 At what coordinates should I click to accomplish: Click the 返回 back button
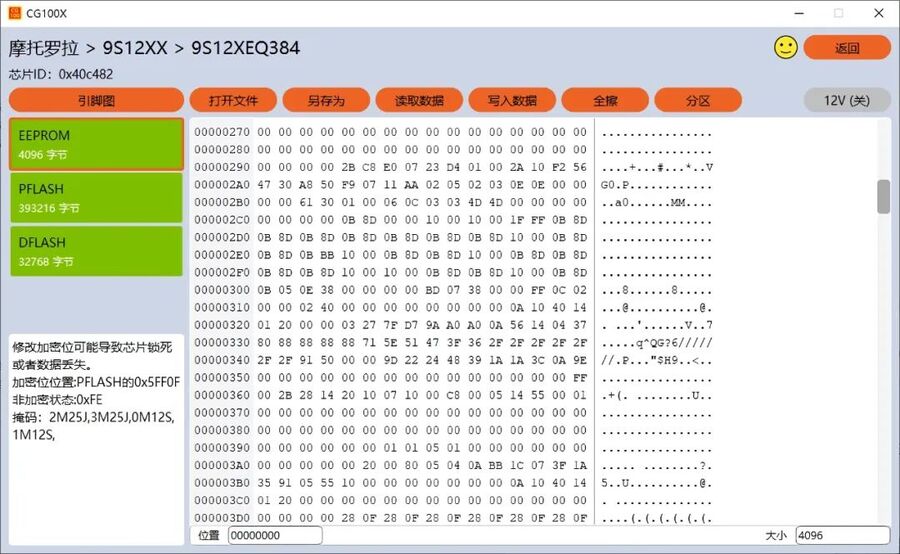click(847, 48)
